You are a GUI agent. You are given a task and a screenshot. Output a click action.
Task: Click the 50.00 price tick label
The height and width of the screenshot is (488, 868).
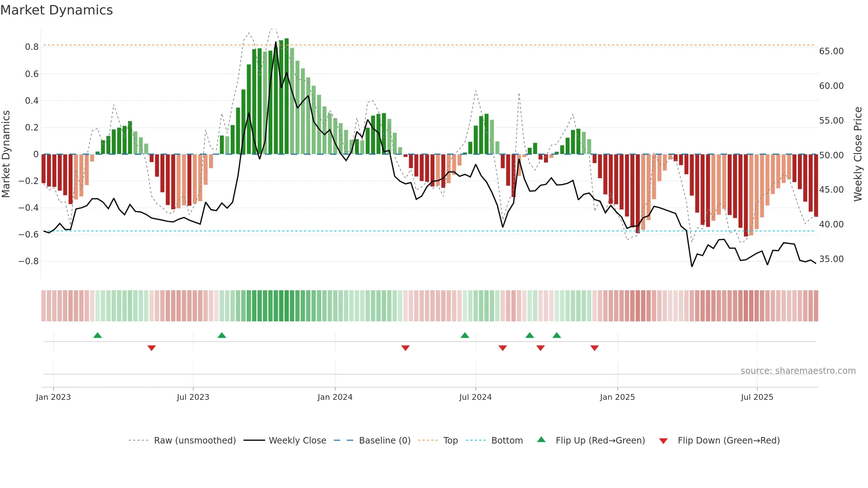point(831,155)
